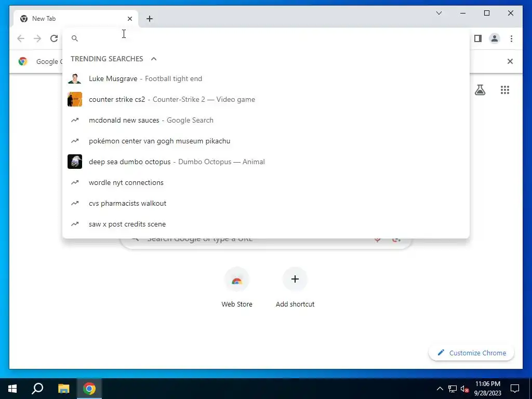Close the New Tab tab
Screen dimensions: 532x399
click(x=129, y=19)
